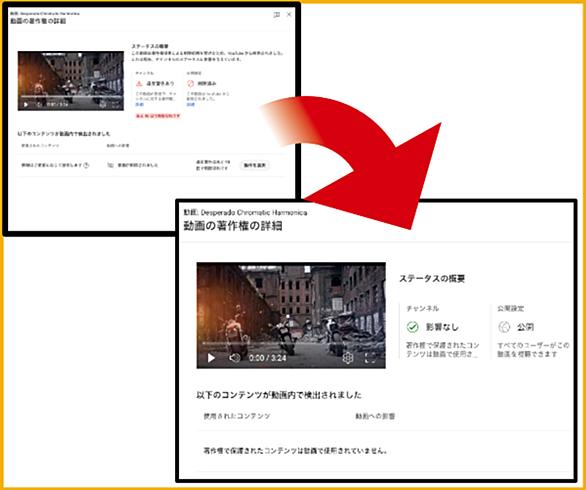This screenshot has width=586, height=490.
Task: Click the 動画の著作権の詳細 heading in larger dialog
Action: (233, 226)
